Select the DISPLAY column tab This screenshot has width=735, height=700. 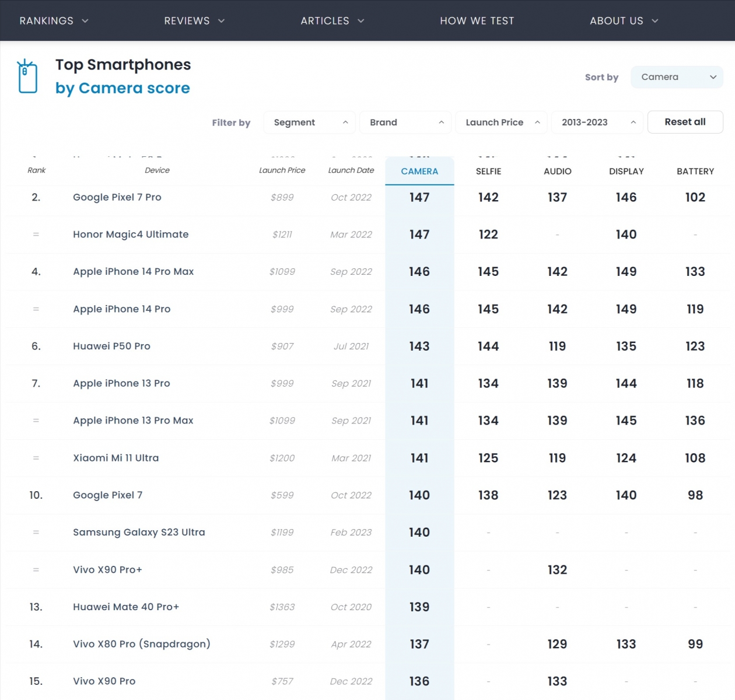[x=626, y=171]
